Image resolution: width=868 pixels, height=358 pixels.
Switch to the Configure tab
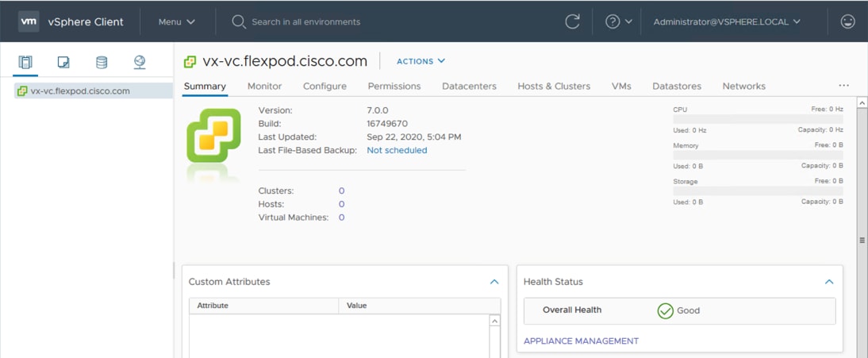click(x=325, y=87)
